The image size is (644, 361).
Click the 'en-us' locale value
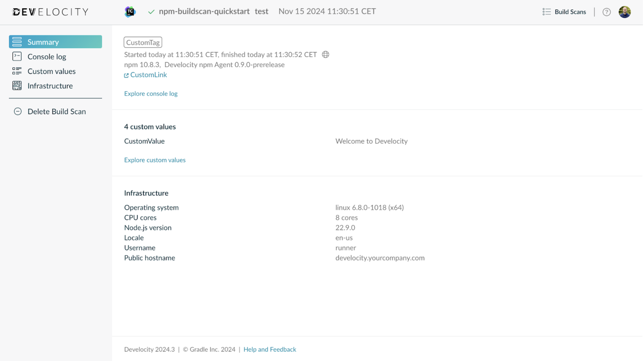point(344,238)
